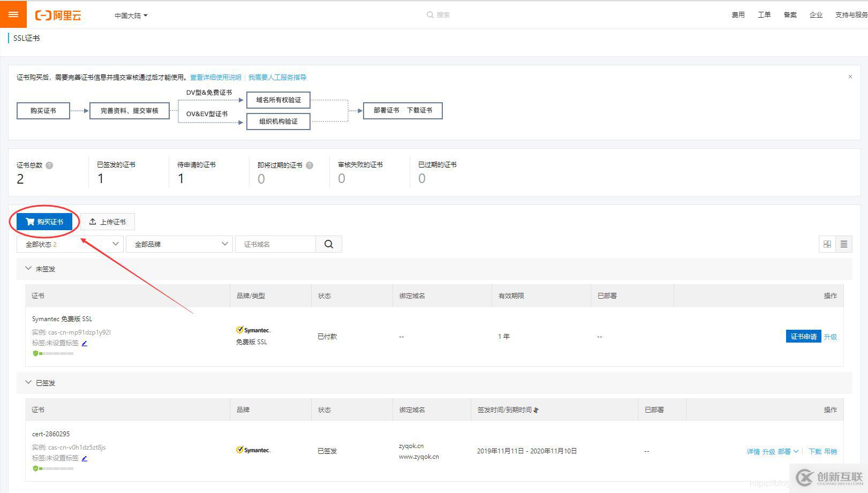The width and height of the screenshot is (868, 493).
Task: Edit tag of cert-2860295
Action: pos(84,458)
